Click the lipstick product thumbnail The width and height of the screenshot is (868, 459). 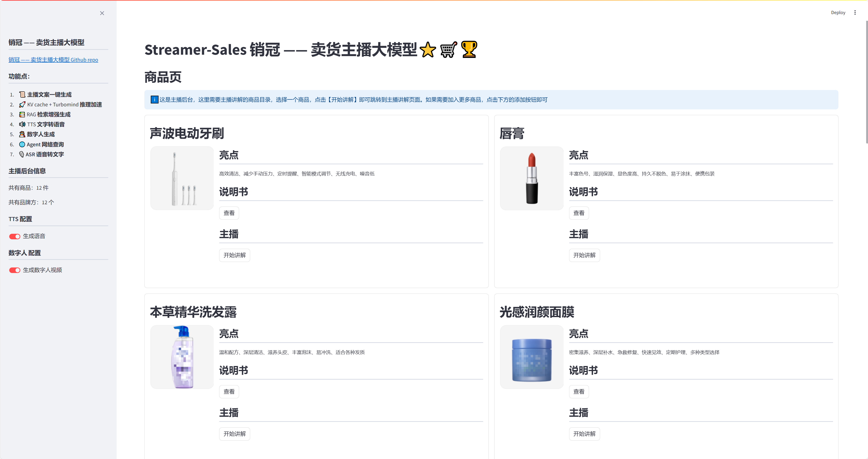point(531,178)
